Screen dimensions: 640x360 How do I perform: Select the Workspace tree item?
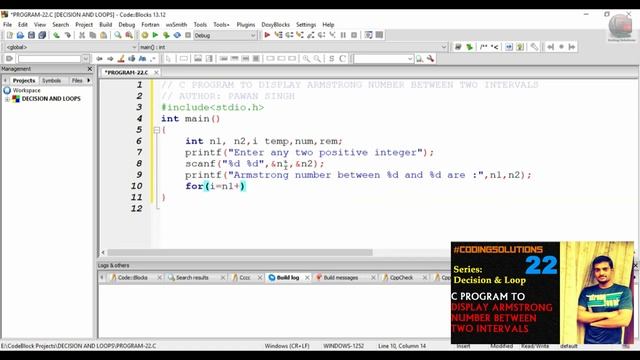[27, 90]
